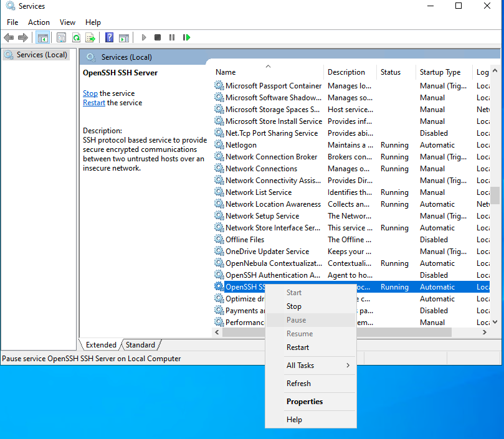Select Network Connectivity Assistant row
The width and height of the screenshot is (504, 439).
[351, 181]
